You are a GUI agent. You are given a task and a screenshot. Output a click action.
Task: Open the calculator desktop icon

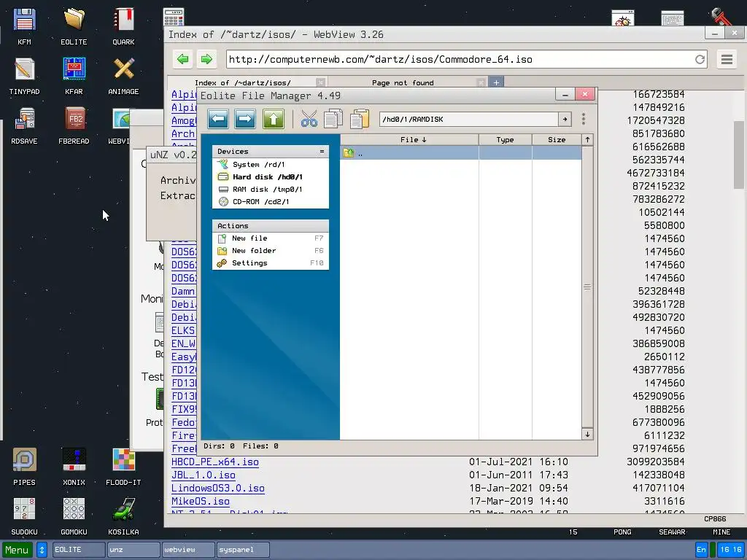pyautogui.click(x=174, y=17)
